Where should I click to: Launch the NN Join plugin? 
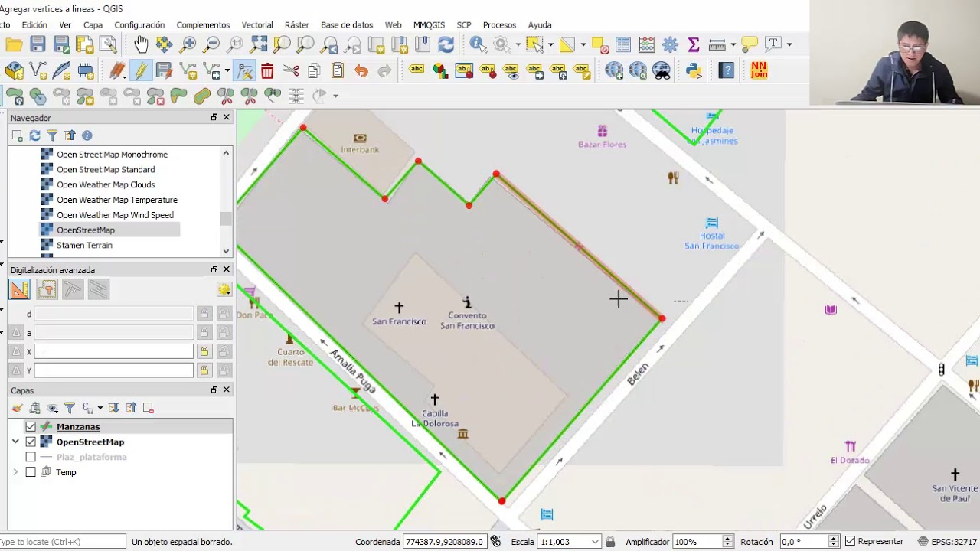coord(759,70)
